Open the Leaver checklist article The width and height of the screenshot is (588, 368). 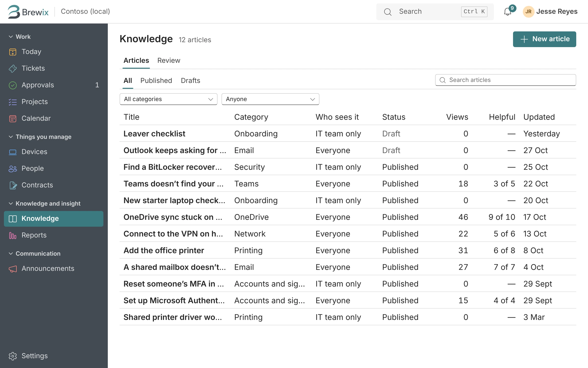click(154, 133)
